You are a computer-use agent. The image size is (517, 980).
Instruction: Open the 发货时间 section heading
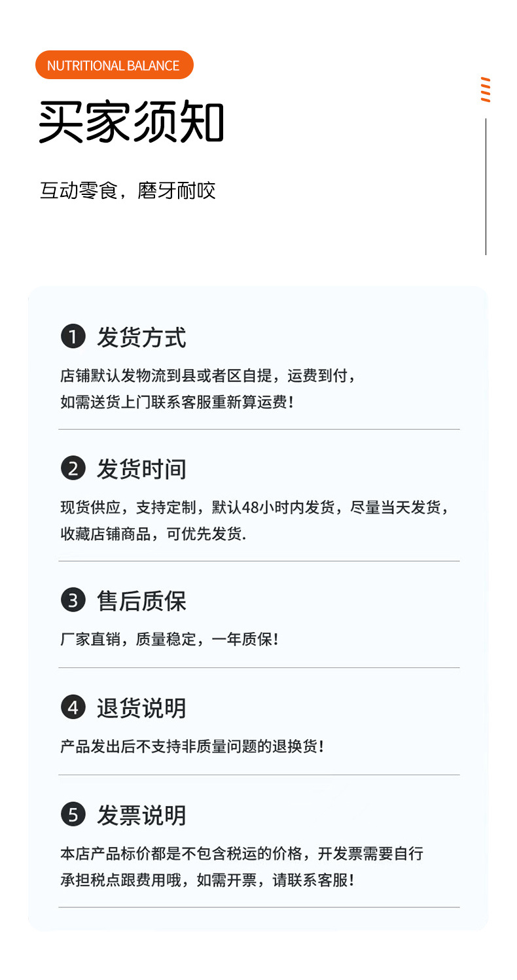point(141,468)
